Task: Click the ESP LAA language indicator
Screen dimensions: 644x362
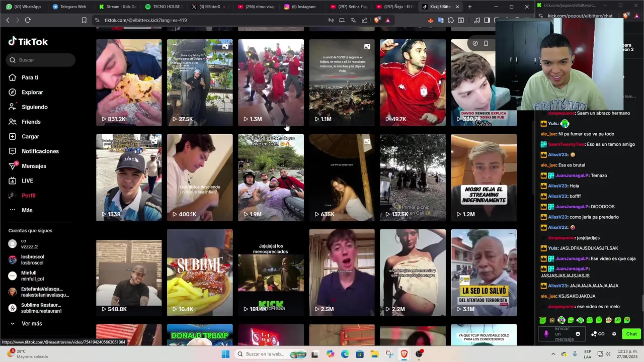Action: coord(588,354)
